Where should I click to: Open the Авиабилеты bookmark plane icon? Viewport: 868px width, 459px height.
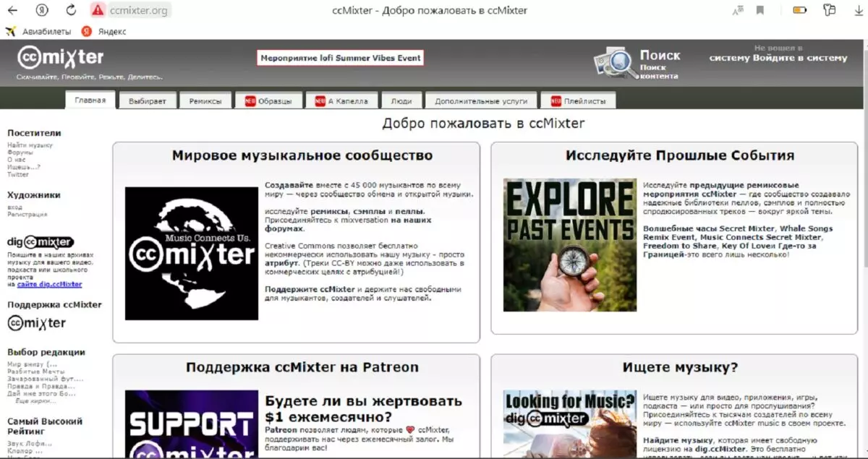[10, 31]
